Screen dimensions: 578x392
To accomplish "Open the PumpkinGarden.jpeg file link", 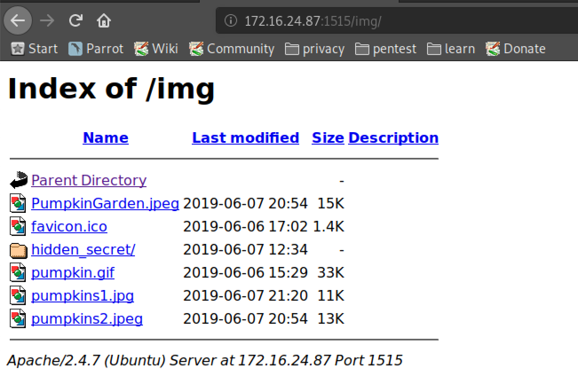I will click(105, 204).
